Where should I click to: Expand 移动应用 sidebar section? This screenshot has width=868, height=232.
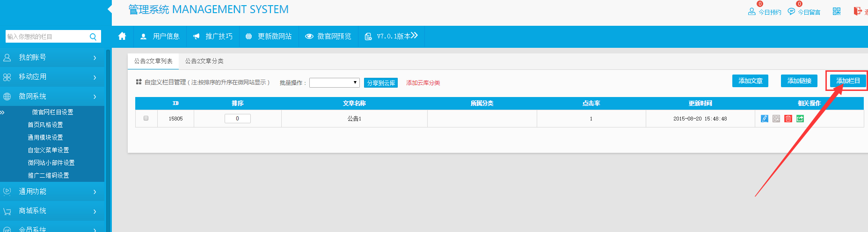click(x=51, y=77)
